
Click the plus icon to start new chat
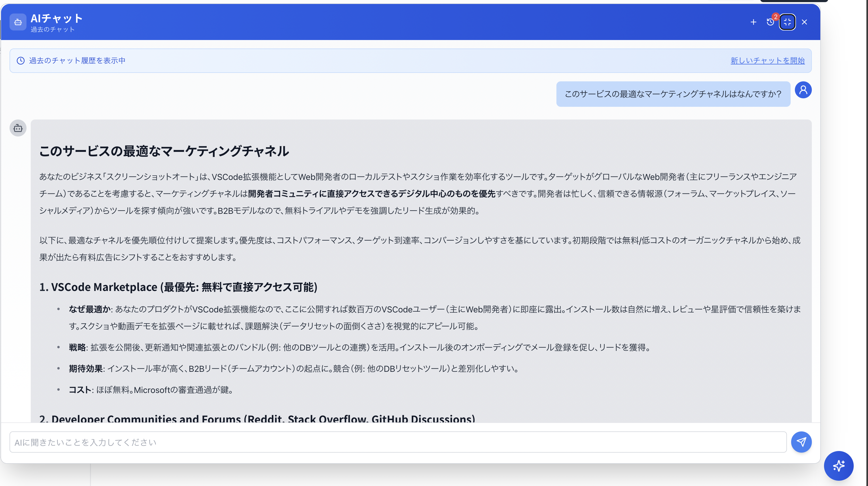(x=754, y=22)
